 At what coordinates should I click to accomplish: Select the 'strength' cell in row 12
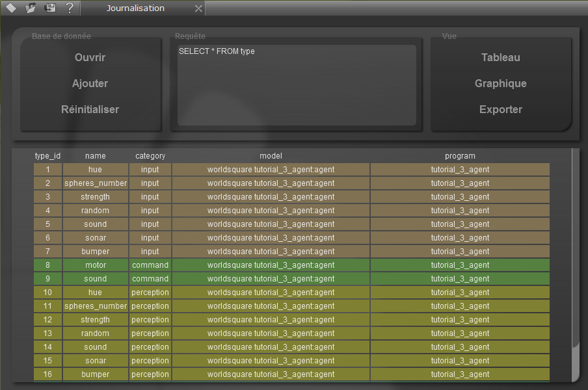click(x=95, y=320)
